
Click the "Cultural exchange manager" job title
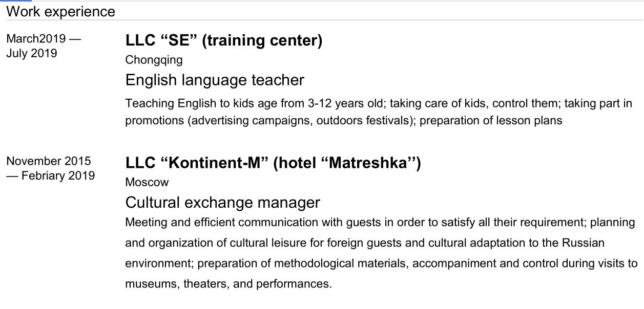pos(223,203)
